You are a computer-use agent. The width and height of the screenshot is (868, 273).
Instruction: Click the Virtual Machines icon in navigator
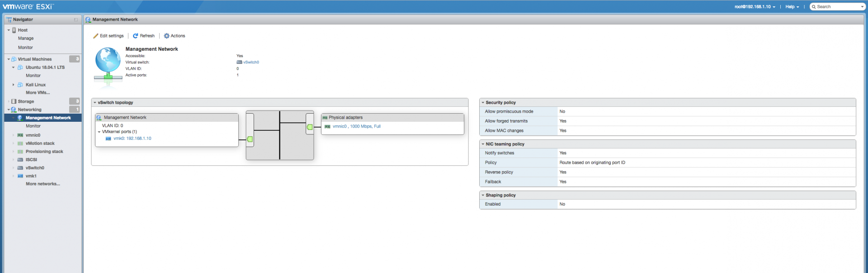(x=14, y=59)
